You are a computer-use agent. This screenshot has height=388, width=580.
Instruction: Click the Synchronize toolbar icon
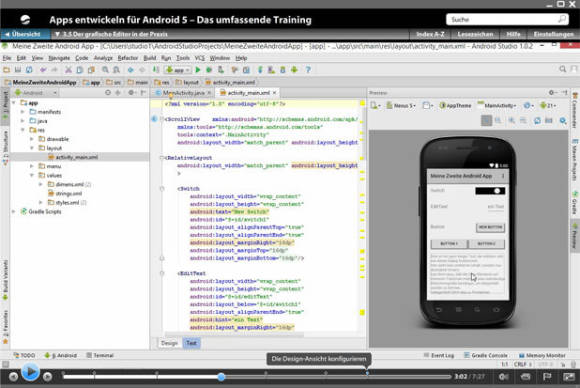[29, 70]
